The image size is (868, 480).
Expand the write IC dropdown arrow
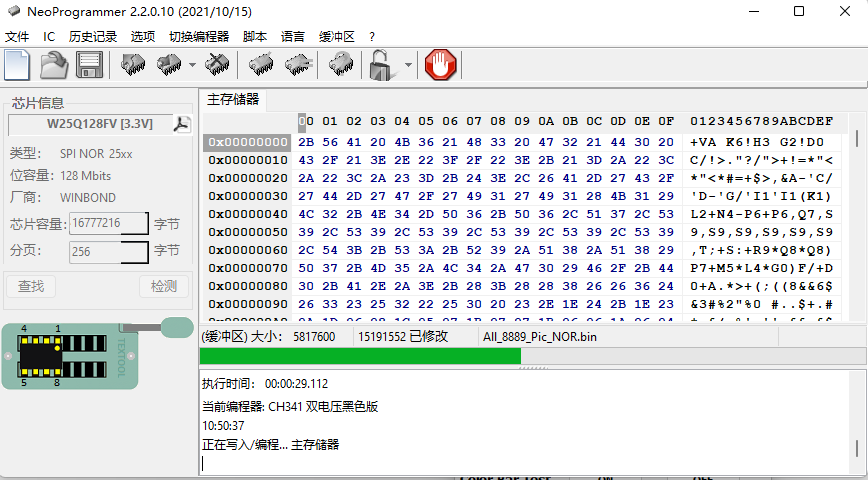tap(192, 66)
